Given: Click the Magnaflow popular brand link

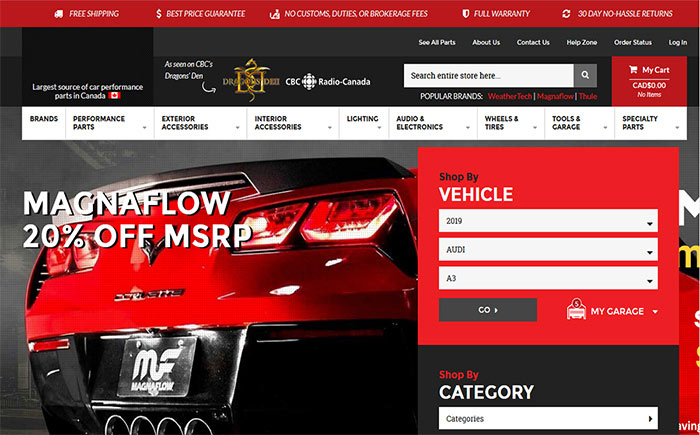Looking at the screenshot, I should pos(555,96).
